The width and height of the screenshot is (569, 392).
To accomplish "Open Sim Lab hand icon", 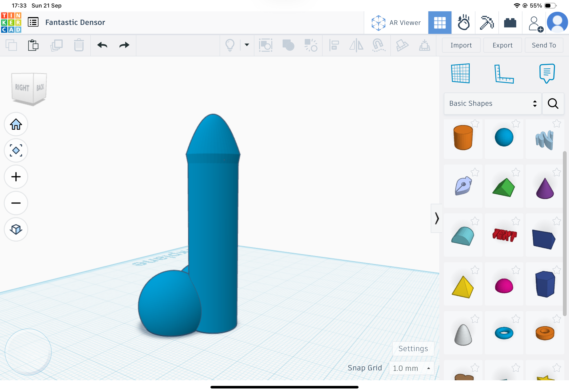I will [x=463, y=23].
